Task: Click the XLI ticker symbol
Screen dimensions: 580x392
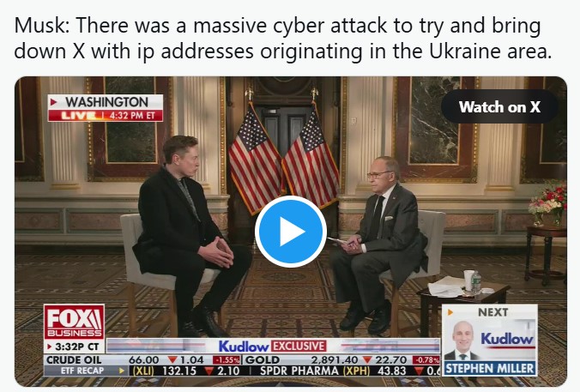Action: pyautogui.click(x=142, y=371)
